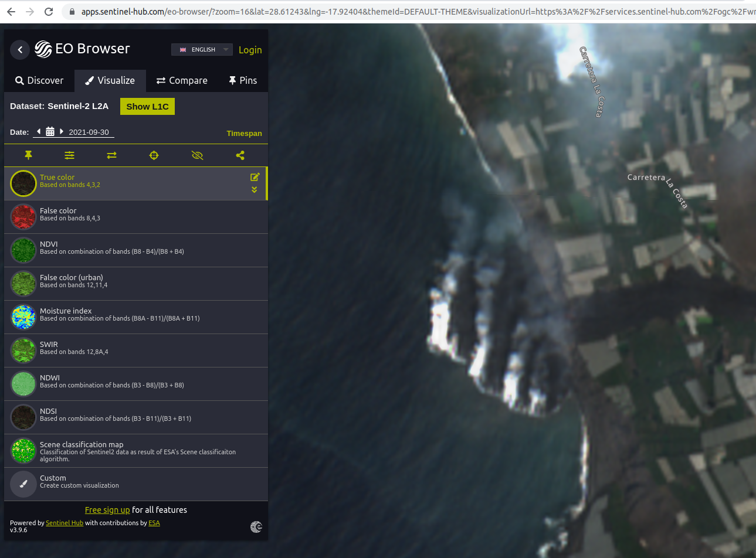The width and height of the screenshot is (756, 558).
Task: Open the Compare tab
Action: 182,81
